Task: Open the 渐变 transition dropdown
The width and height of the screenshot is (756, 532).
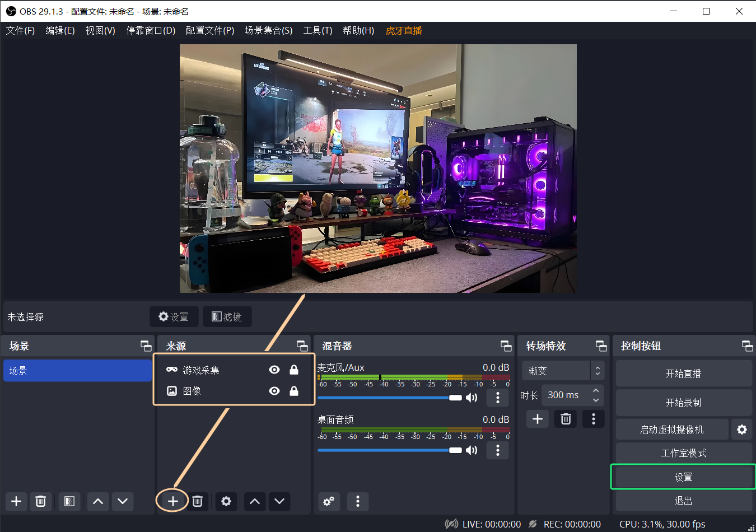Action: tap(563, 371)
